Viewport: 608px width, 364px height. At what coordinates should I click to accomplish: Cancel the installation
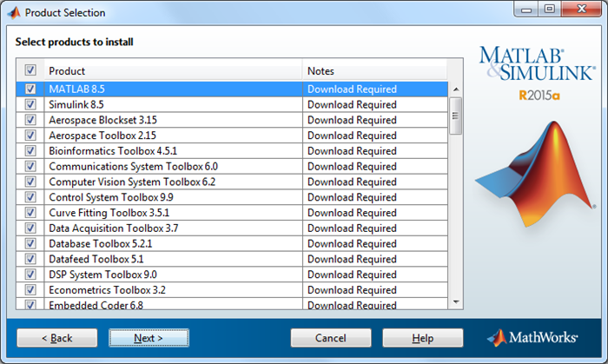tap(330, 338)
